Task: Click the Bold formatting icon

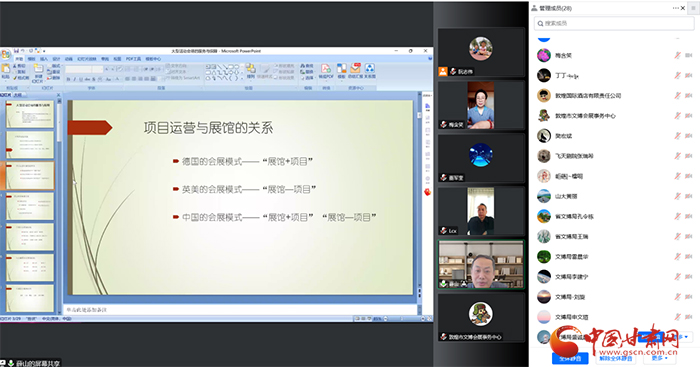Action: coord(69,79)
